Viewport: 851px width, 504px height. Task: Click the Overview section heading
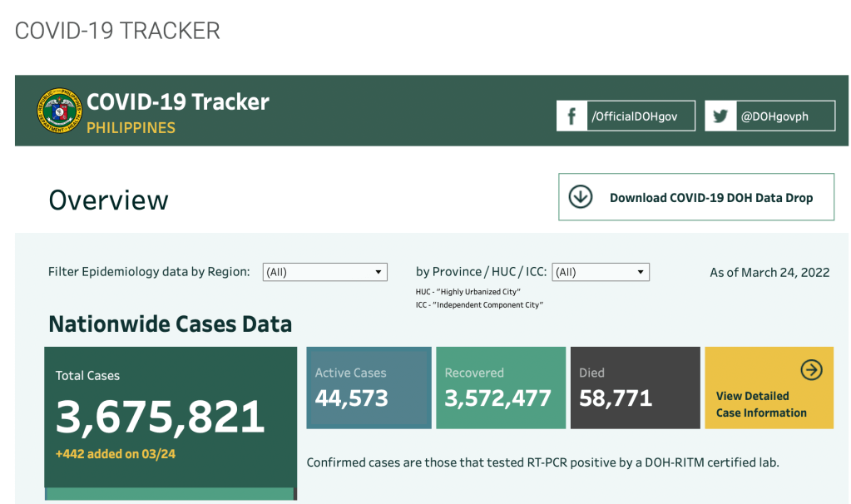point(108,200)
